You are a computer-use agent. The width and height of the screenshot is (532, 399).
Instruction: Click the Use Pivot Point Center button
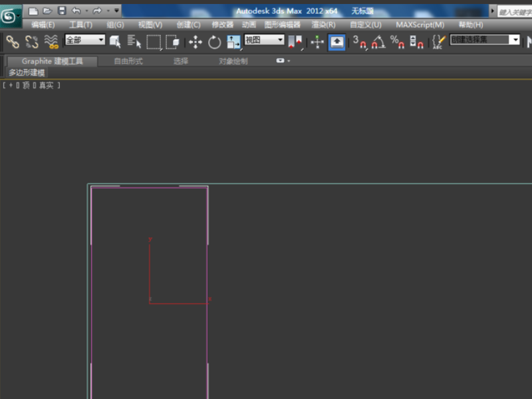[295, 43]
